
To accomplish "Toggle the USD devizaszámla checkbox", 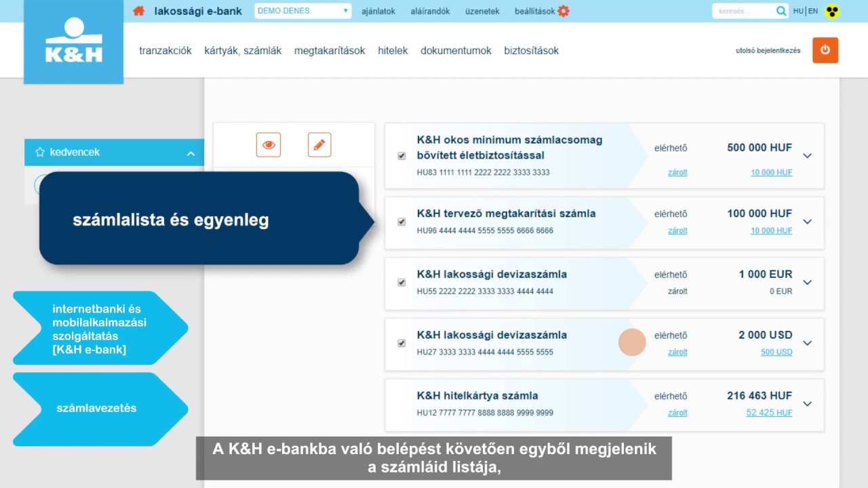I will coord(401,344).
